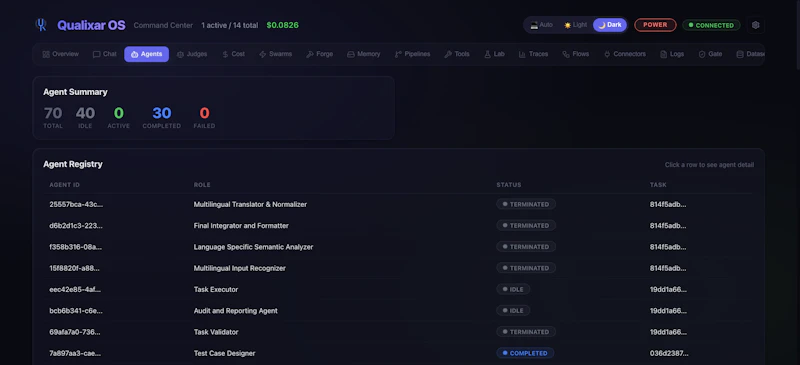Viewport: 800px width, 365px height.
Task: Open the Gate tab
Action: (x=710, y=54)
